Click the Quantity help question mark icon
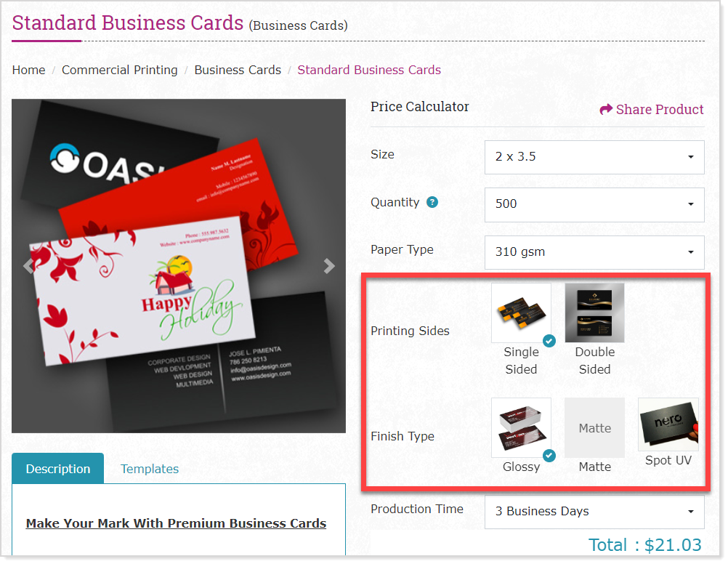728x564 pixels. click(x=432, y=203)
